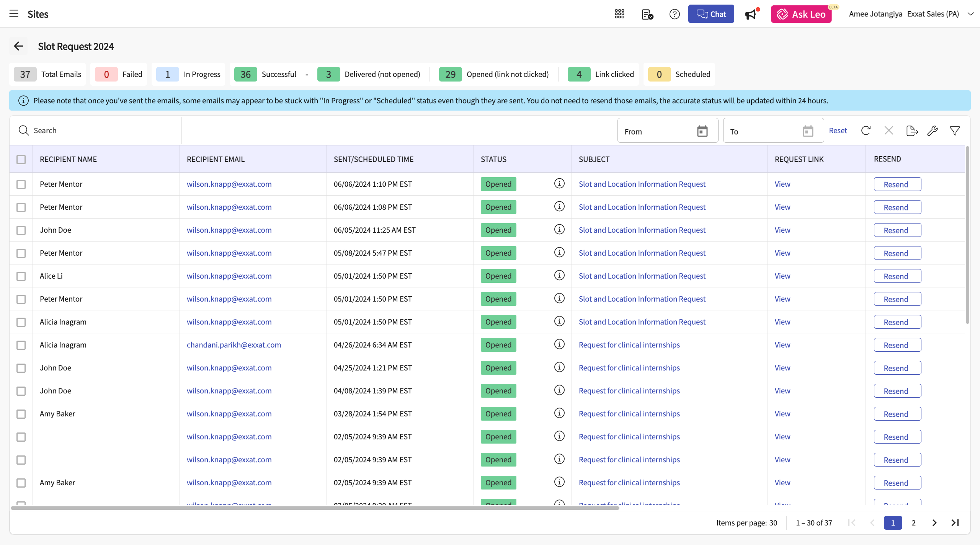Screen dimensions: 980x545
Task: Click the export icon in toolbar
Action: click(x=912, y=131)
